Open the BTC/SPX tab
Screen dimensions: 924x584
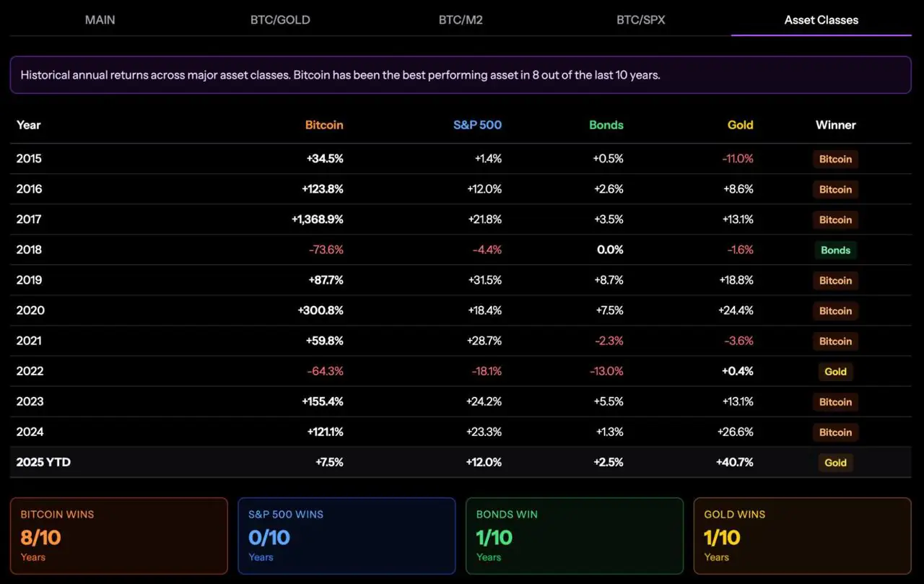point(641,19)
